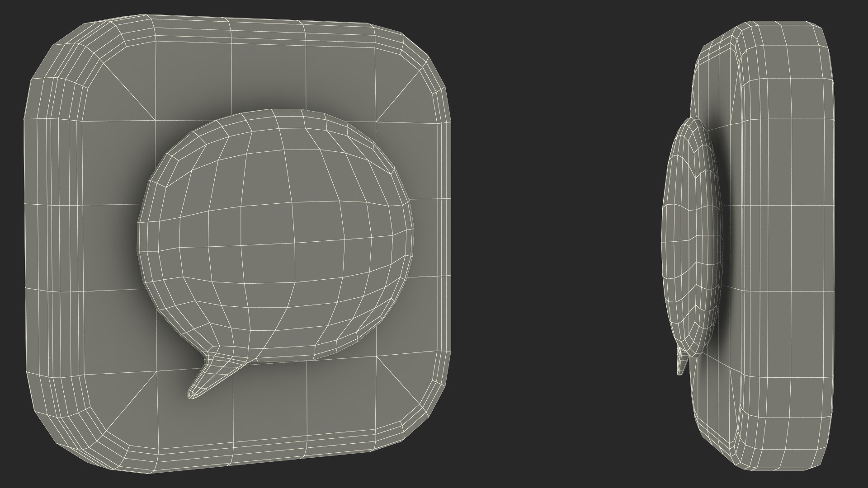
Task: Select the bubble tail in side view
Action: pyautogui.click(x=681, y=364)
